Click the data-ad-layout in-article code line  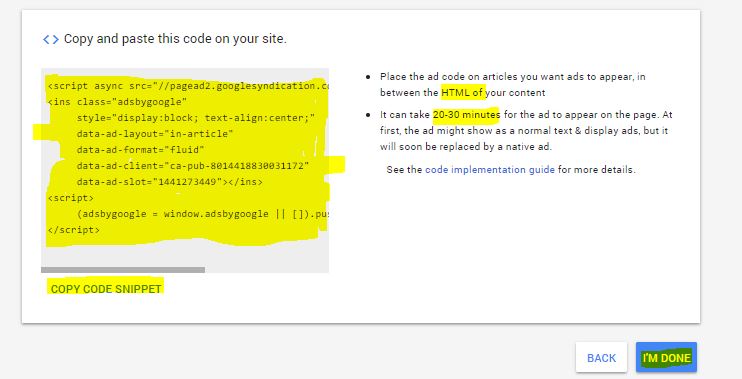click(x=155, y=134)
